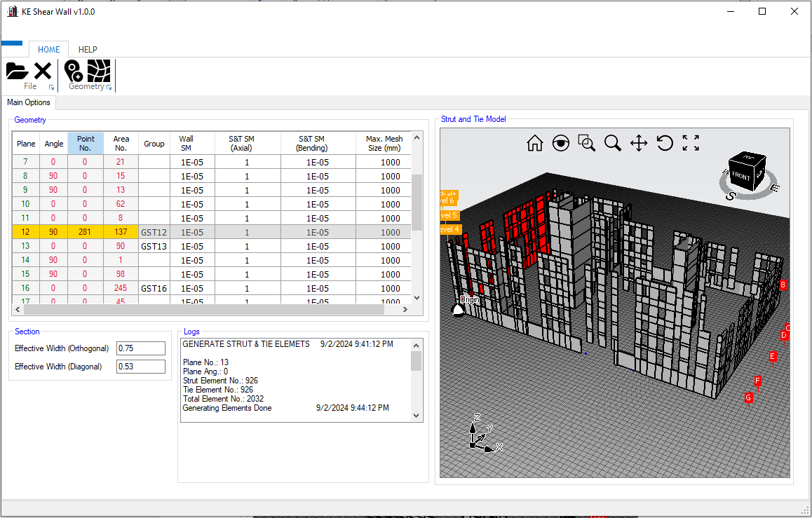Image resolution: width=812 pixels, height=518 pixels.
Task: Click the mesh generation icon in Geometry group
Action: (100, 69)
